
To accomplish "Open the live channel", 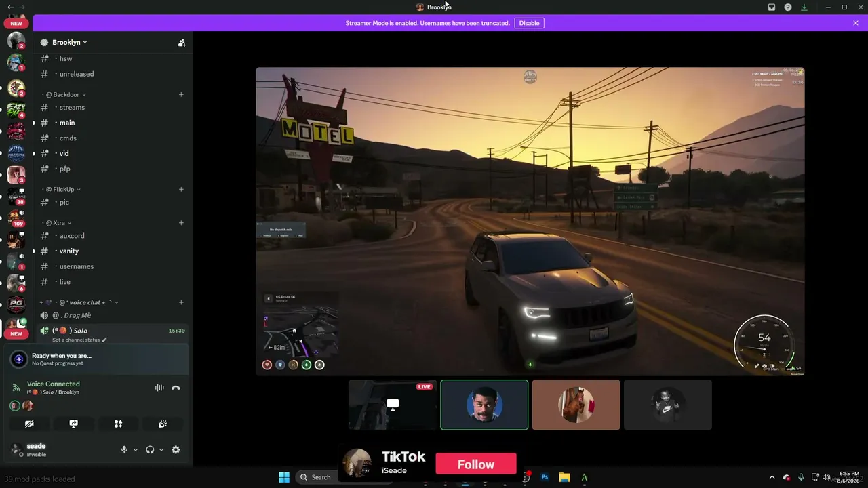I will click(x=112, y=282).
